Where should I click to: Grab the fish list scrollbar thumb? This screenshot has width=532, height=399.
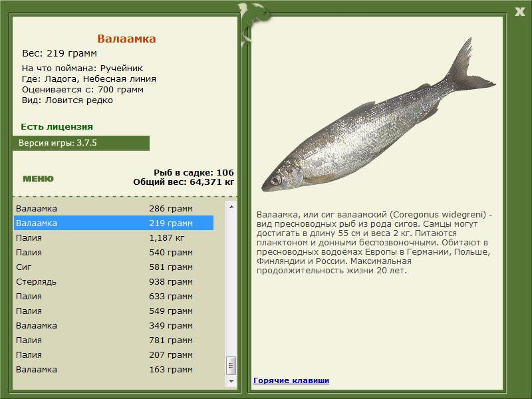pyautogui.click(x=231, y=366)
